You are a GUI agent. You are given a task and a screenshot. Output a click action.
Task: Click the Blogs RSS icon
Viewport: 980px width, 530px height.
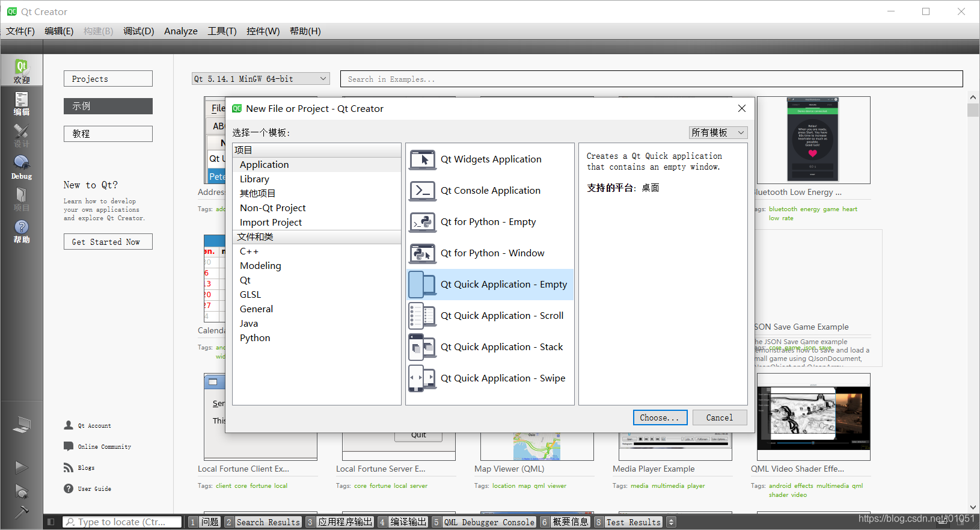click(69, 467)
